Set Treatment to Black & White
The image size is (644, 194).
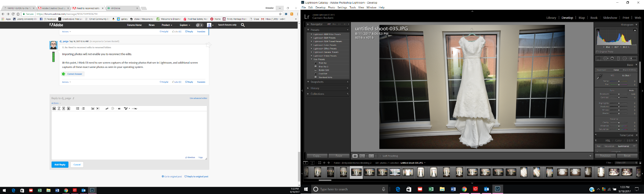(x=629, y=70)
